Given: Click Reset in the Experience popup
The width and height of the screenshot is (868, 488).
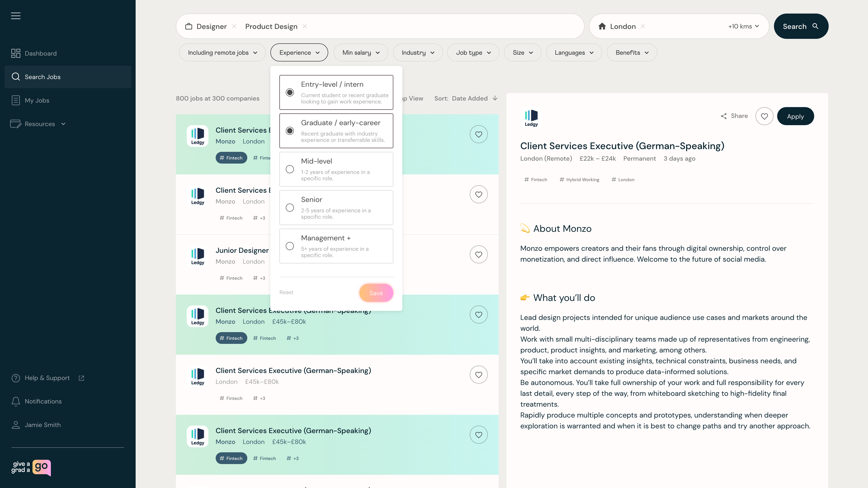Looking at the screenshot, I should [x=286, y=292].
